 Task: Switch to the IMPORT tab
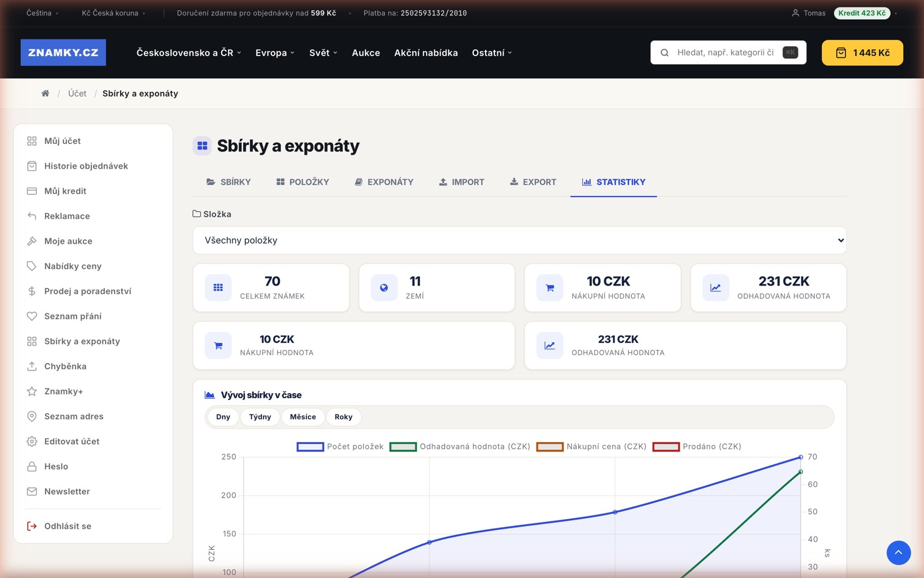coord(461,182)
